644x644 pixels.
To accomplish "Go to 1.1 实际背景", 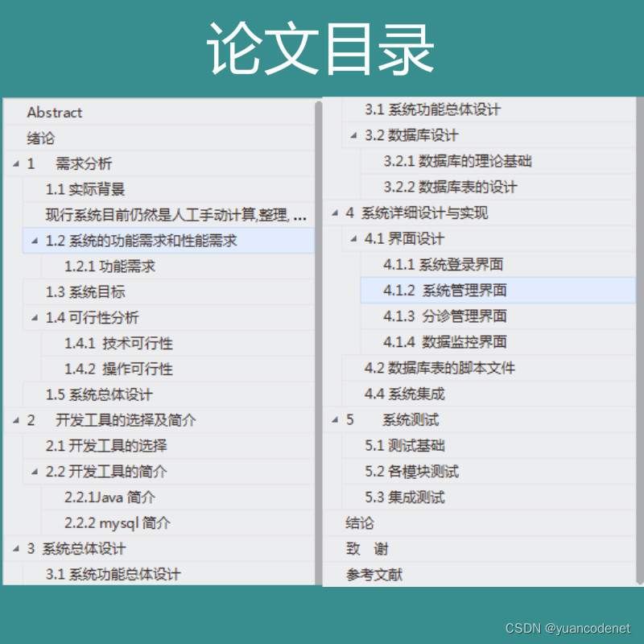I will tap(85, 189).
